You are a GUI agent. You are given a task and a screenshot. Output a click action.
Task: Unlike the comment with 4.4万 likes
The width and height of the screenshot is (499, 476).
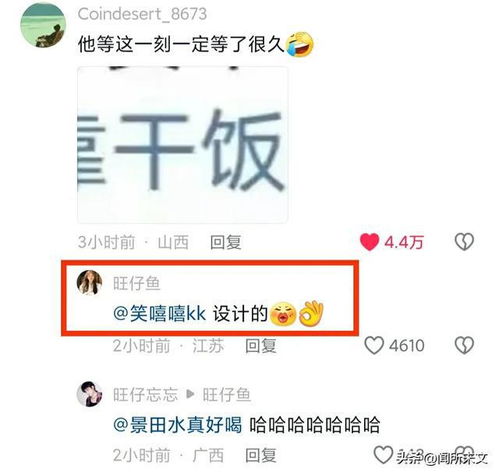tap(369, 242)
